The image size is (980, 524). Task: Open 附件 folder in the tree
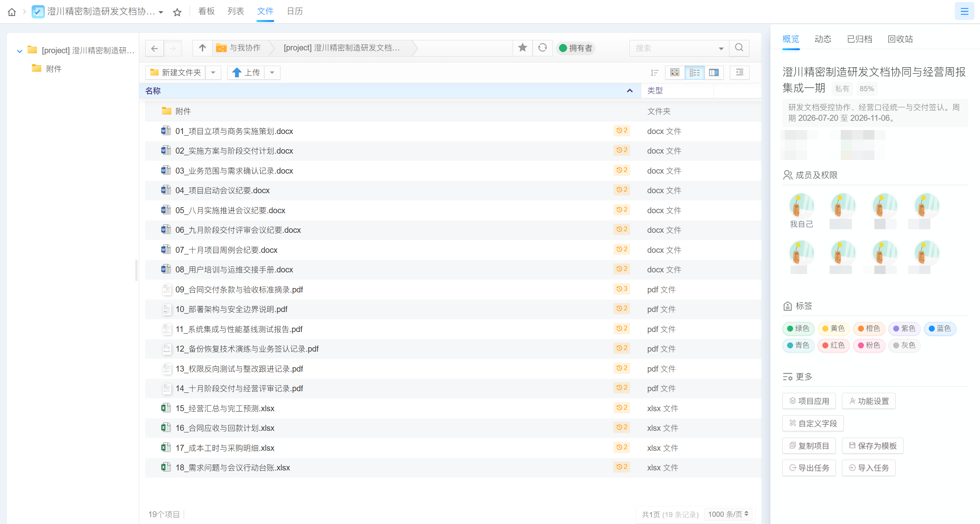[54, 69]
